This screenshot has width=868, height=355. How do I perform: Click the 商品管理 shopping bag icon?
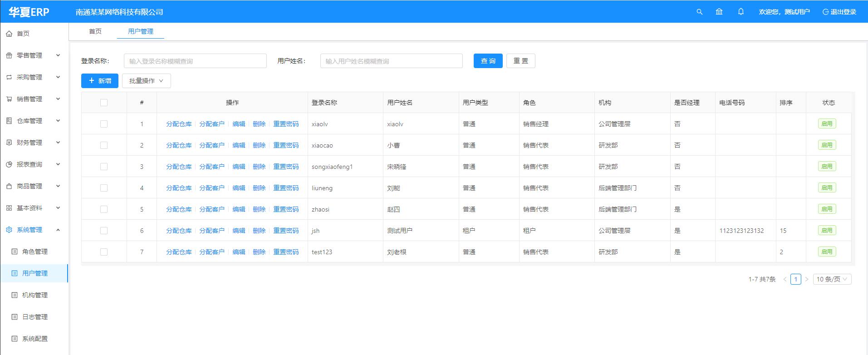click(x=9, y=186)
